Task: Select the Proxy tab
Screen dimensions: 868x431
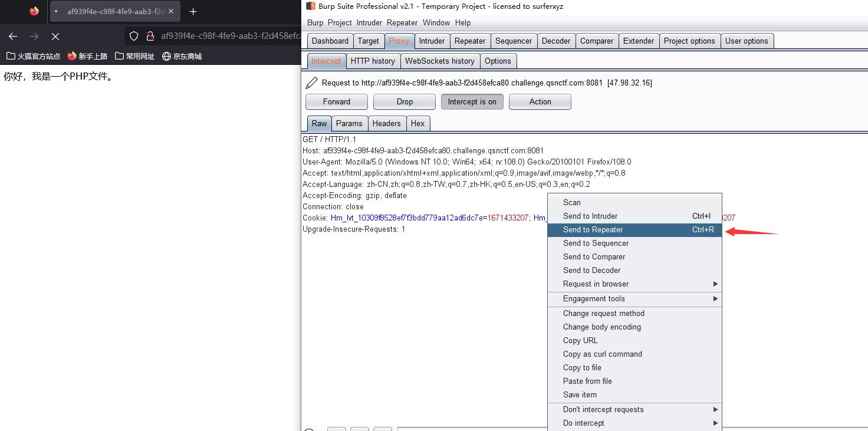Action: (x=399, y=41)
